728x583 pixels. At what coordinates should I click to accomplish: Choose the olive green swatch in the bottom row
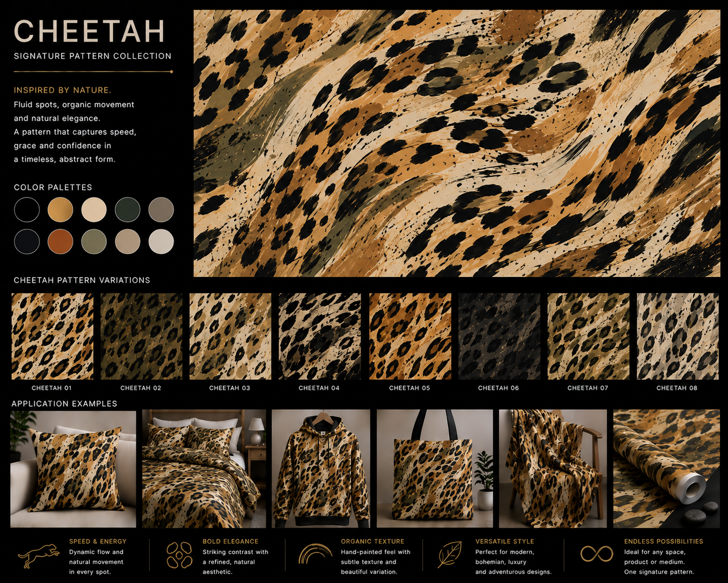[94, 242]
